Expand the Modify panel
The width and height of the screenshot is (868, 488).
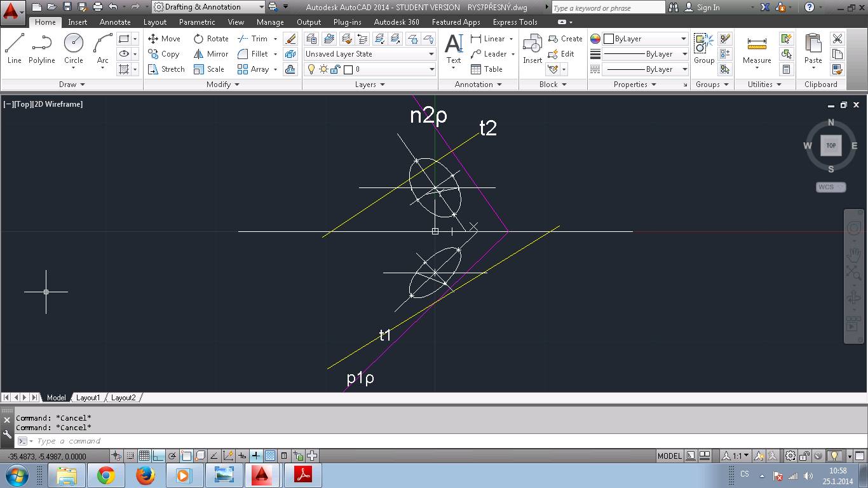[223, 85]
